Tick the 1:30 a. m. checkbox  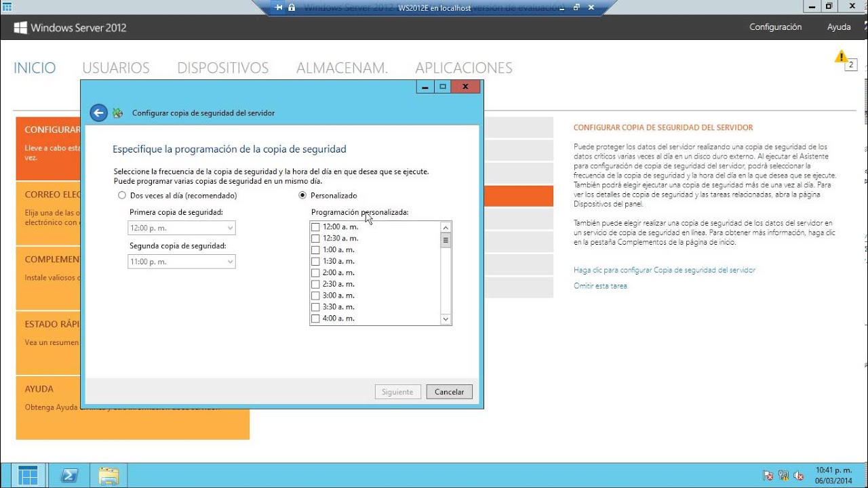point(315,262)
